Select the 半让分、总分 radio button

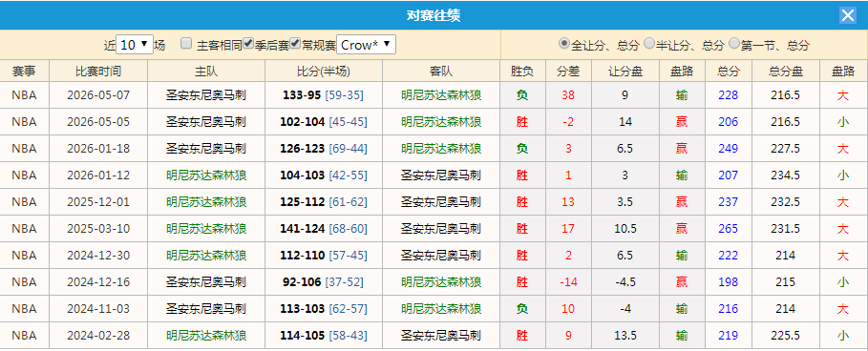coord(649,43)
